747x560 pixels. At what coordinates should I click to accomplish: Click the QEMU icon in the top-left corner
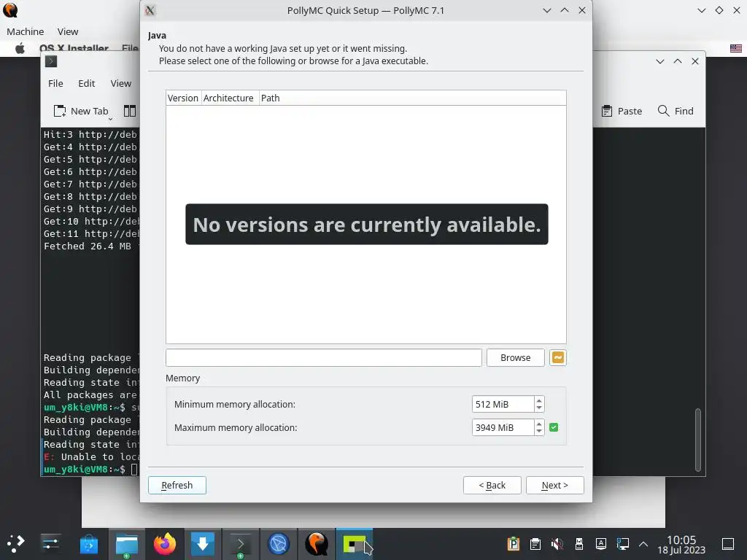pyautogui.click(x=10, y=10)
